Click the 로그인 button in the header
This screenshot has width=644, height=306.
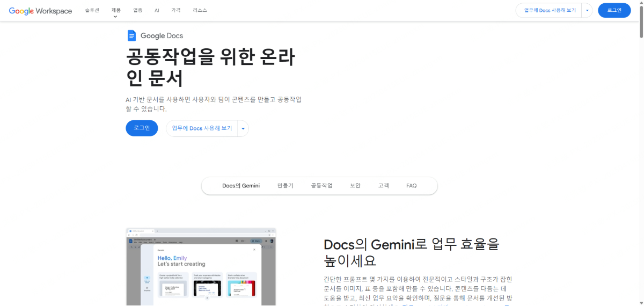coord(614,10)
